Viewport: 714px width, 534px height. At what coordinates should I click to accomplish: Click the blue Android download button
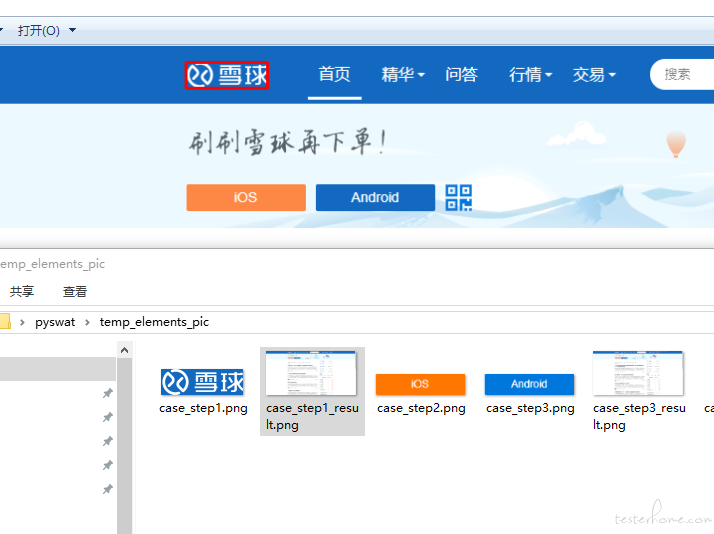pyautogui.click(x=375, y=198)
